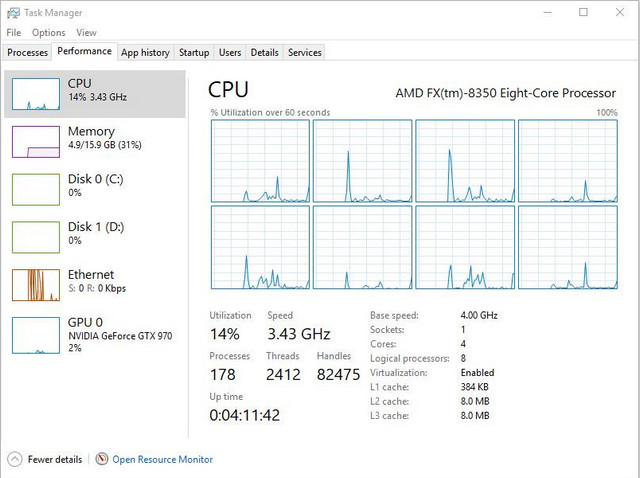Select the CPU mini graph thumbnail
The width and height of the screenshot is (640, 478).
coord(36,93)
